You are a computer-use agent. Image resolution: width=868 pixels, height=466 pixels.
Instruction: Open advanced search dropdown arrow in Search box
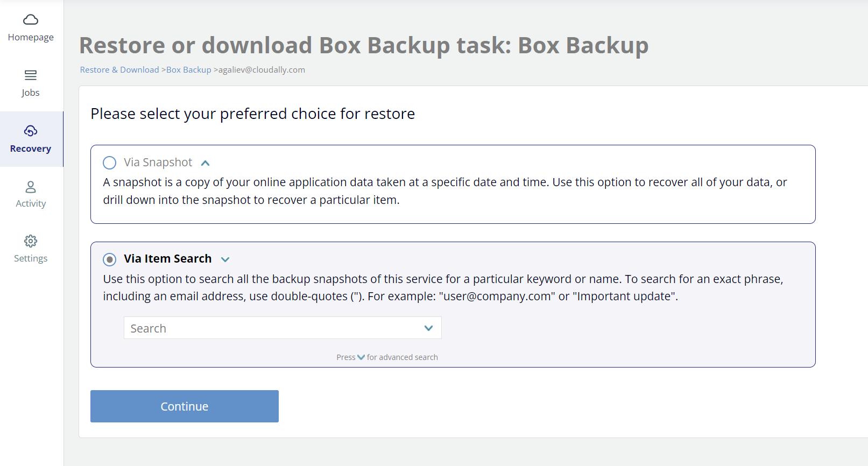pos(428,328)
